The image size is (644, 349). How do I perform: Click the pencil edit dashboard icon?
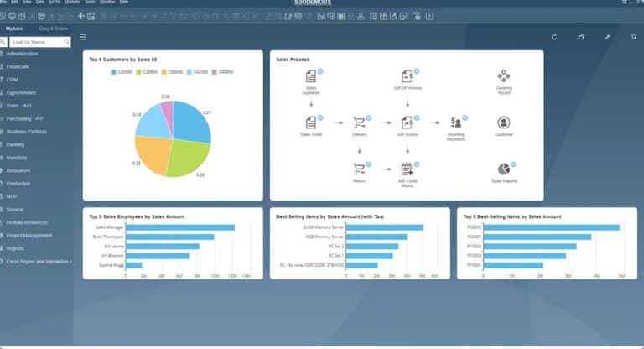click(x=607, y=37)
